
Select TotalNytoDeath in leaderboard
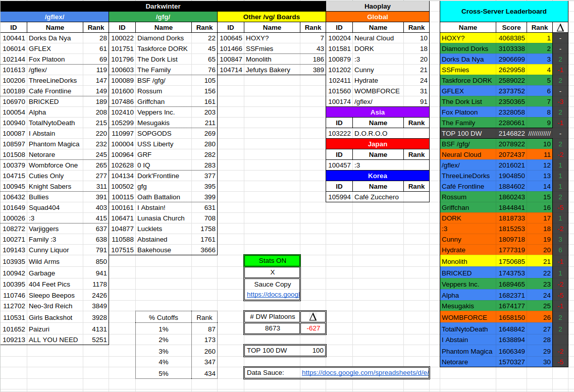point(468,329)
